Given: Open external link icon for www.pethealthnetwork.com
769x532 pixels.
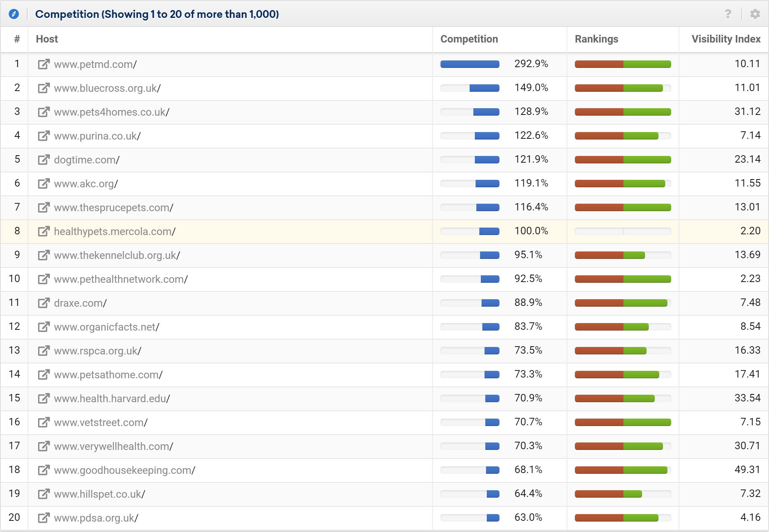Looking at the screenshot, I should (44, 279).
